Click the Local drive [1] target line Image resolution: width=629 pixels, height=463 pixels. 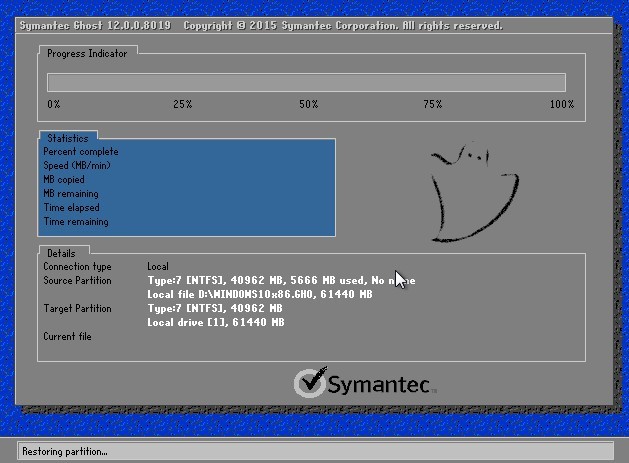tap(215, 323)
